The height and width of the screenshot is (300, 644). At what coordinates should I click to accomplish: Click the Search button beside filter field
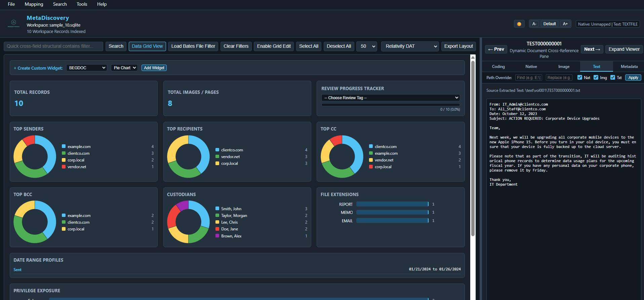(116, 46)
